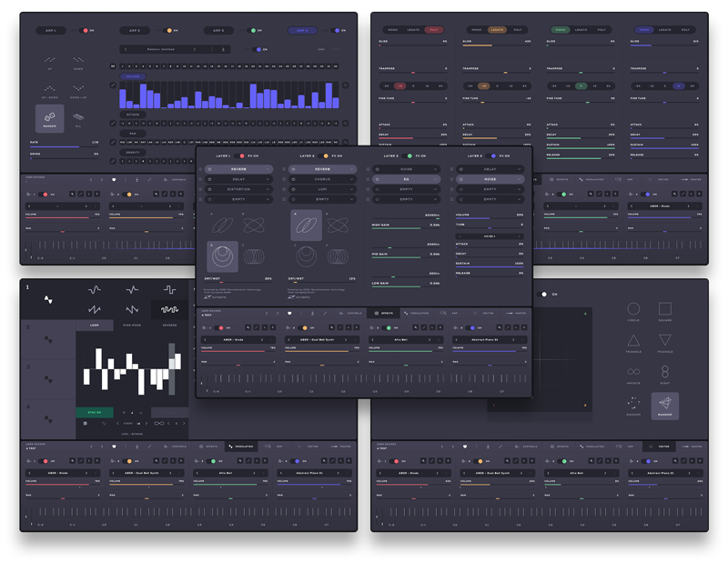Select the Random dice arpeggio mode

(x=49, y=118)
